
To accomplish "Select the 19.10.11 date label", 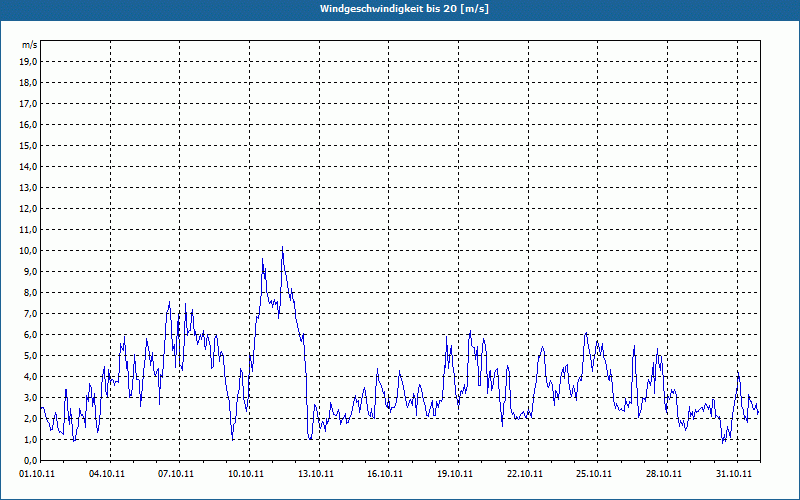I will click(455, 474).
